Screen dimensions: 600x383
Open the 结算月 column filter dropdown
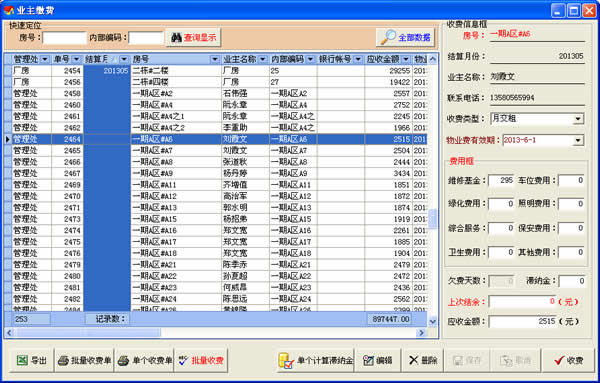(124, 59)
